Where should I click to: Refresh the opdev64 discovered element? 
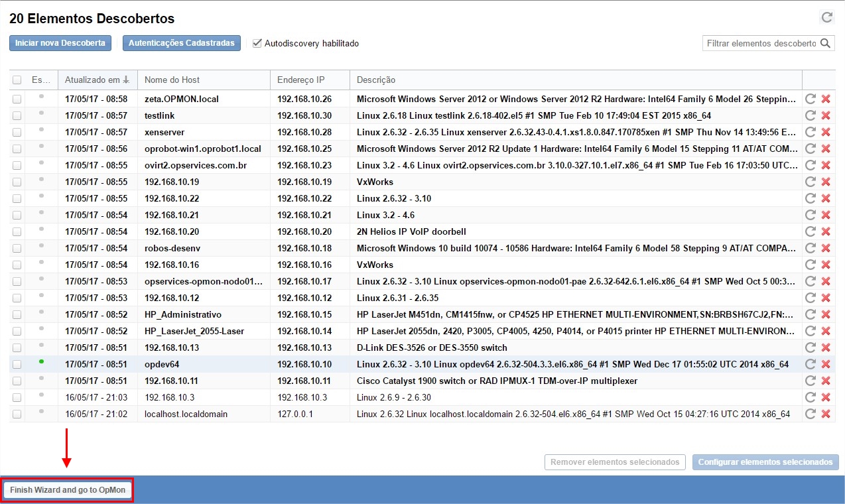(810, 364)
